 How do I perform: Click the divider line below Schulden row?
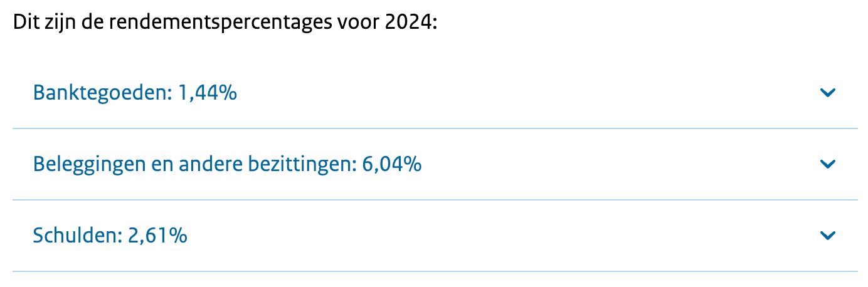click(435, 271)
